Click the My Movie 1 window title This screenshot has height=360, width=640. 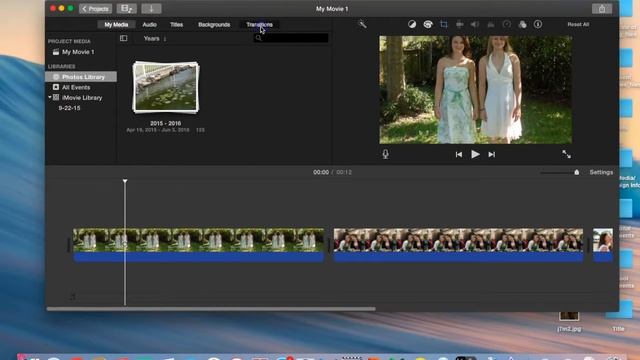tap(332, 9)
